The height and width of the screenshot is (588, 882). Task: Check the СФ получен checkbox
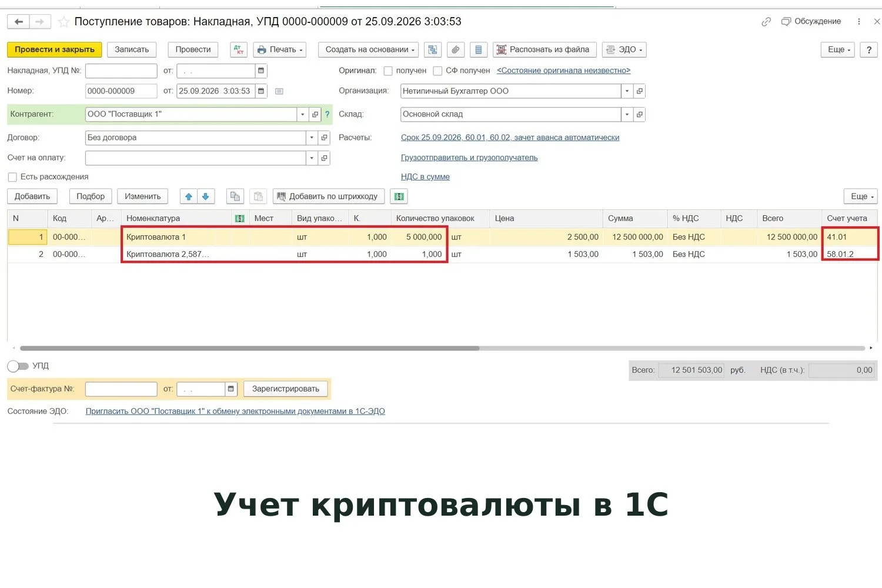[437, 71]
